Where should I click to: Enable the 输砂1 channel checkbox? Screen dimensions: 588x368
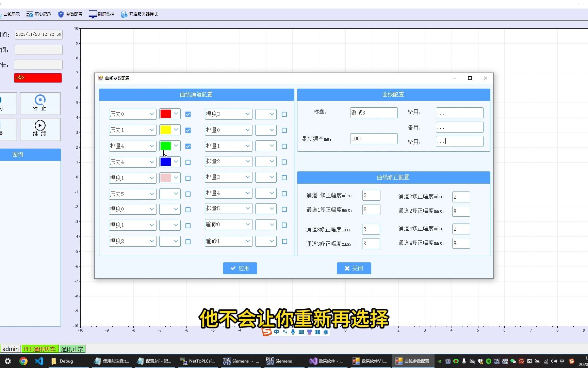pos(284,241)
